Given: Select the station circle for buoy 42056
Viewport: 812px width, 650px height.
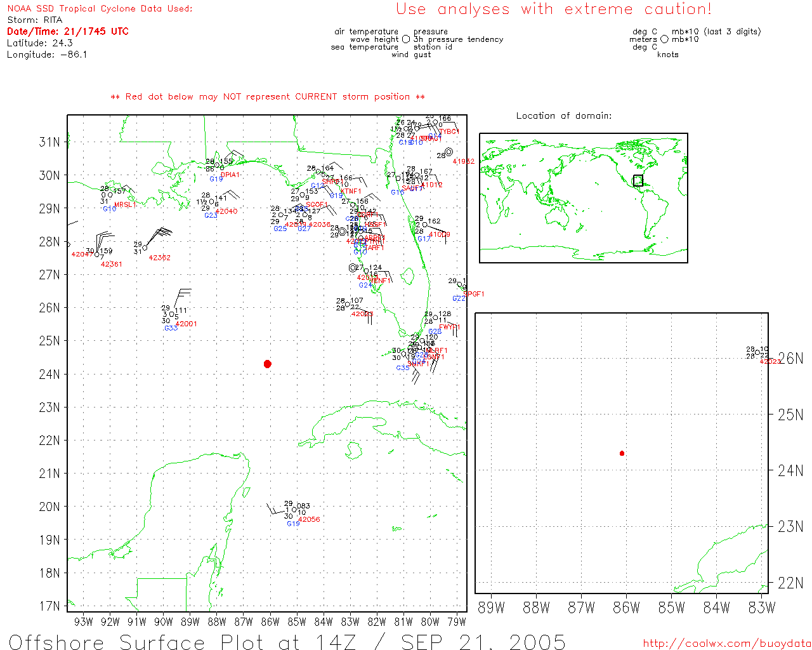Looking at the screenshot, I should 294,510.
